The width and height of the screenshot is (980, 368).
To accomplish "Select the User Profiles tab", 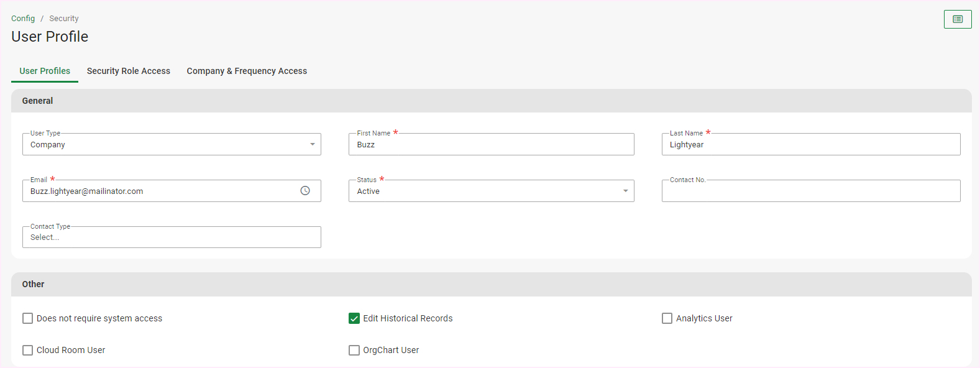I will point(45,71).
